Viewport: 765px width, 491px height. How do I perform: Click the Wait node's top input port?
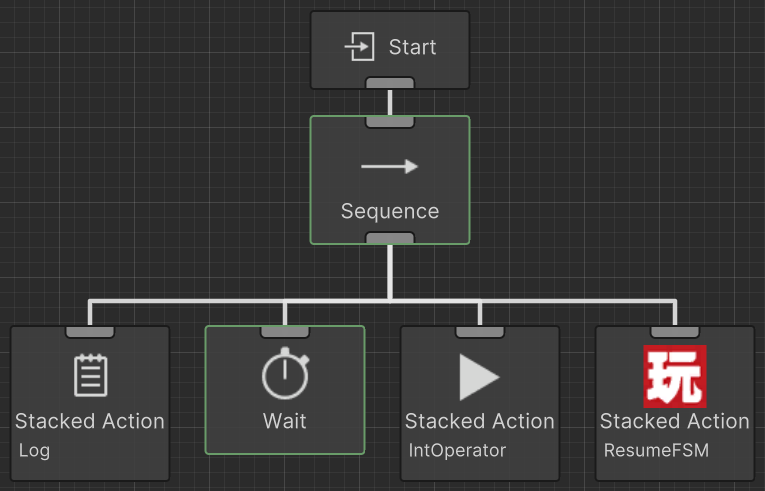(285, 331)
